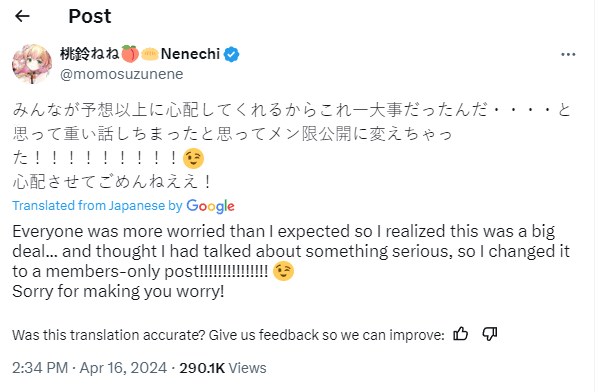
Task: Click the translated English post text
Action: click(x=291, y=261)
